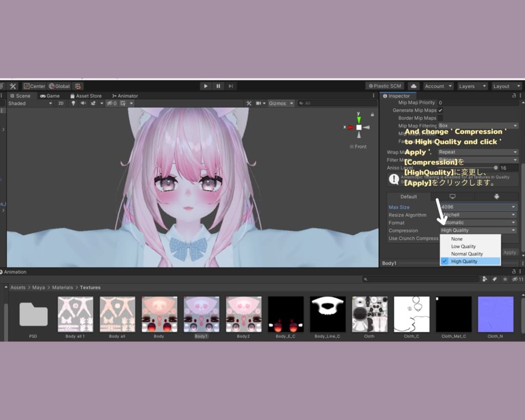The height and width of the screenshot is (420, 525).
Task: Click the Plastic SCM button
Action: tap(385, 86)
